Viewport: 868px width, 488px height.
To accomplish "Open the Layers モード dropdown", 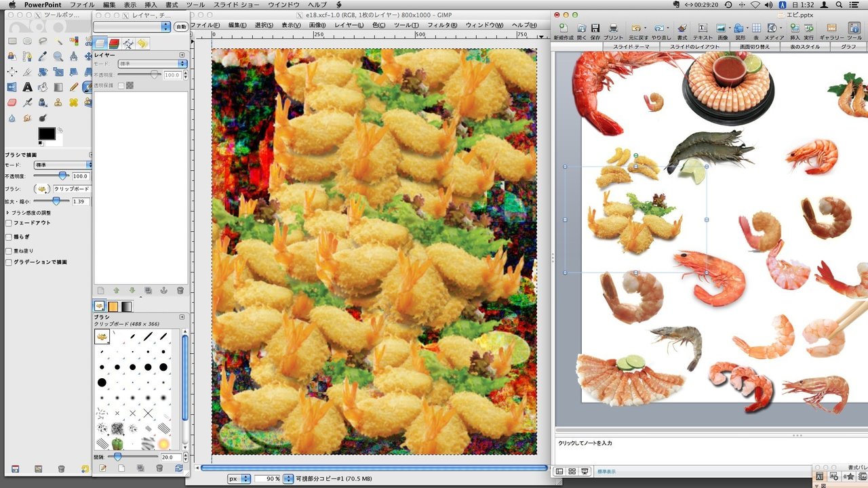I will tap(153, 64).
